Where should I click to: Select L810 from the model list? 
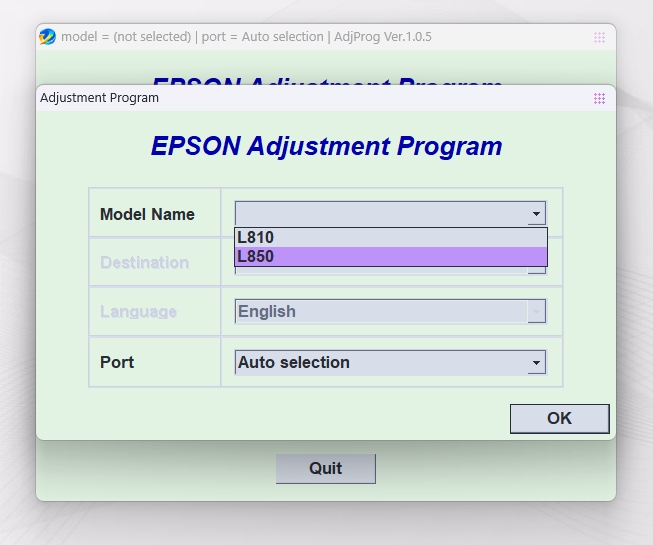[x=391, y=237]
